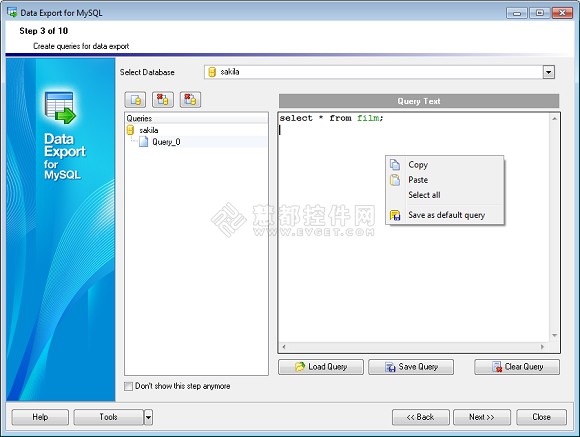Click the database icon in Select Database field
Viewport: 580px width, 437px height.
212,72
